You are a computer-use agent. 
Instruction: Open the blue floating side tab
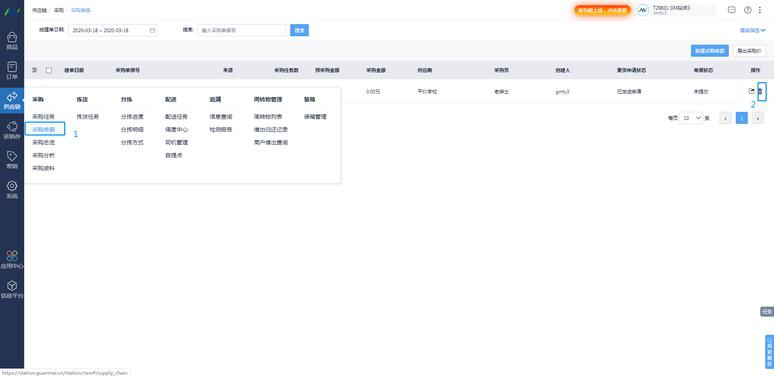pos(769,352)
